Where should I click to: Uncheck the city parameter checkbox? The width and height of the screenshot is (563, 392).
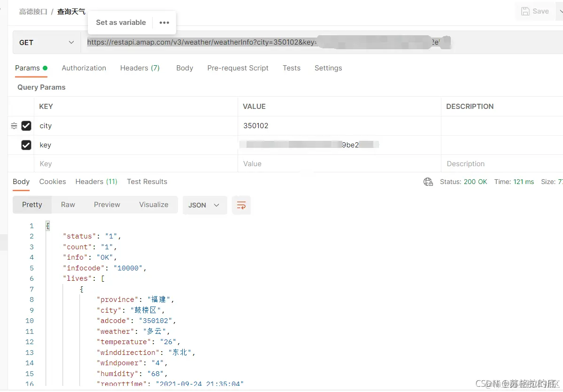(26, 126)
